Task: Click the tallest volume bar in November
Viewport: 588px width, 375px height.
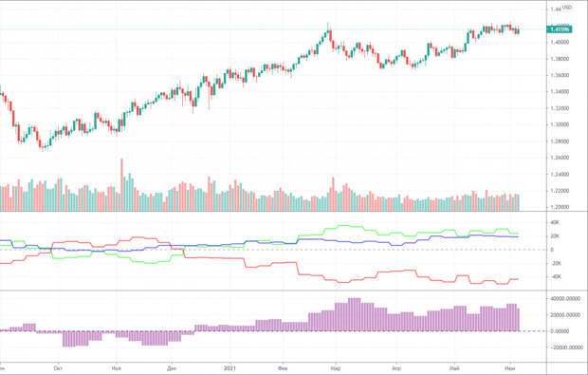Action: click(x=122, y=185)
